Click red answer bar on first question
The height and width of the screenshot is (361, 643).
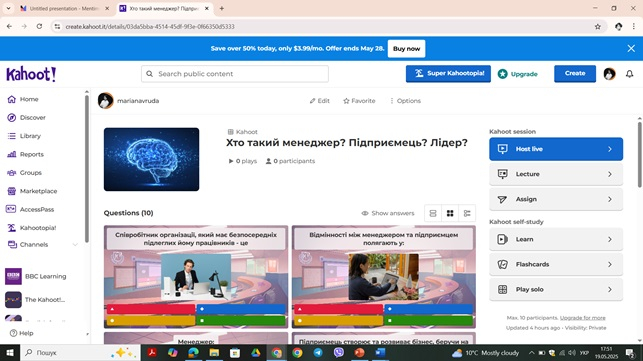pyautogui.click(x=150, y=309)
